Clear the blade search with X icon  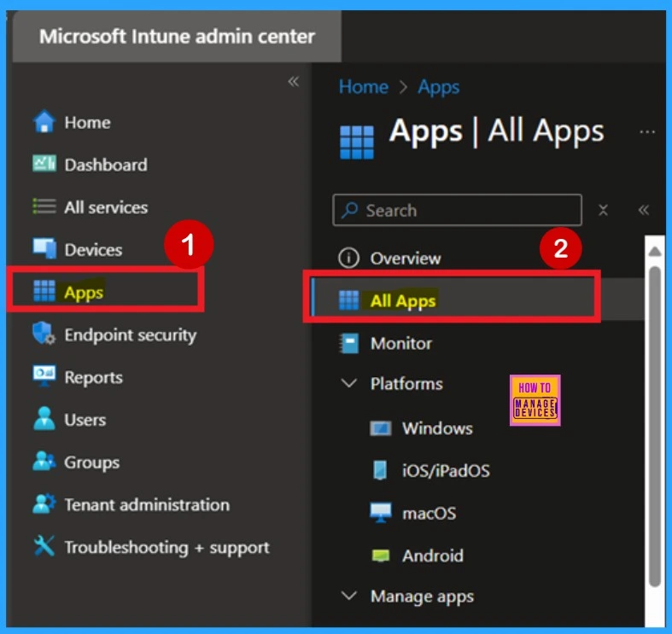(603, 210)
